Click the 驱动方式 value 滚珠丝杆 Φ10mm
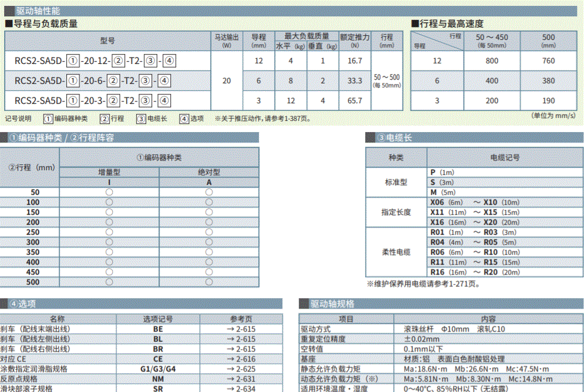 click(x=454, y=329)
